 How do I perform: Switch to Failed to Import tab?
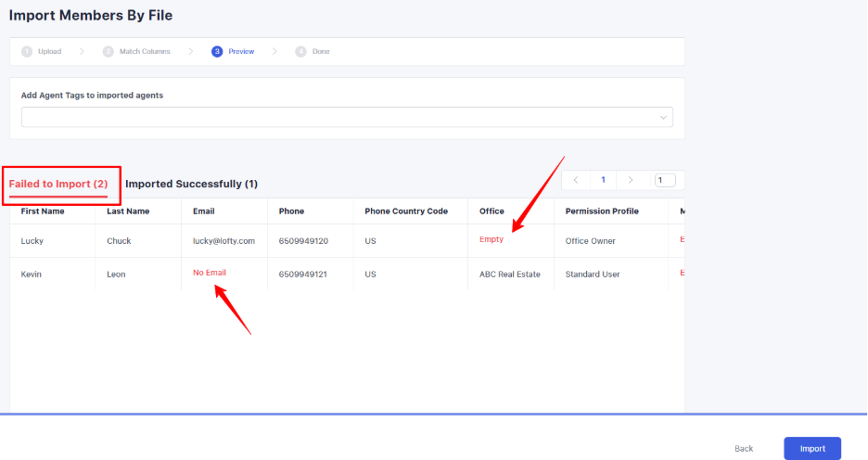tap(58, 184)
